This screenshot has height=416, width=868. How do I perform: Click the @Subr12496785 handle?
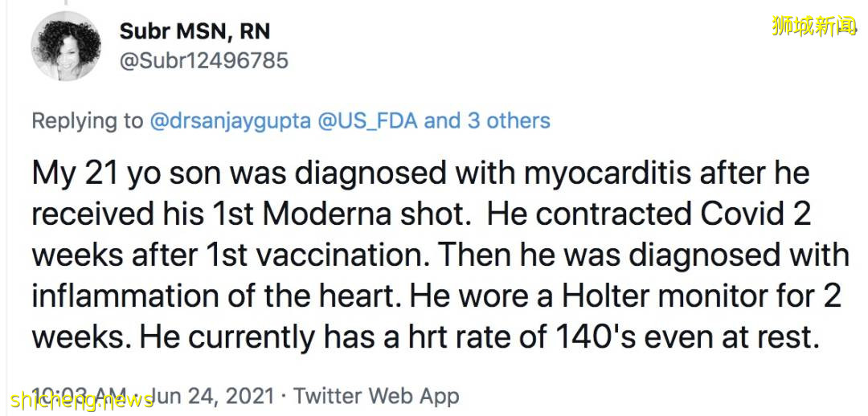(203, 60)
